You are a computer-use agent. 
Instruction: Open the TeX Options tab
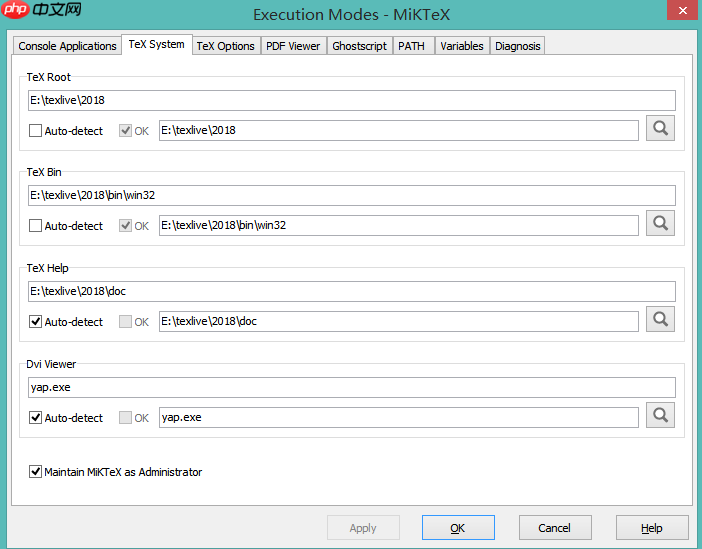226,46
